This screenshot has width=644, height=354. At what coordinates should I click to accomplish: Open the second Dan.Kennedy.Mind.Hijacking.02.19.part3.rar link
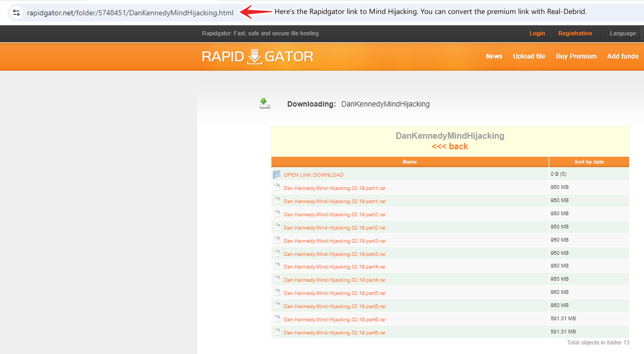tap(335, 254)
